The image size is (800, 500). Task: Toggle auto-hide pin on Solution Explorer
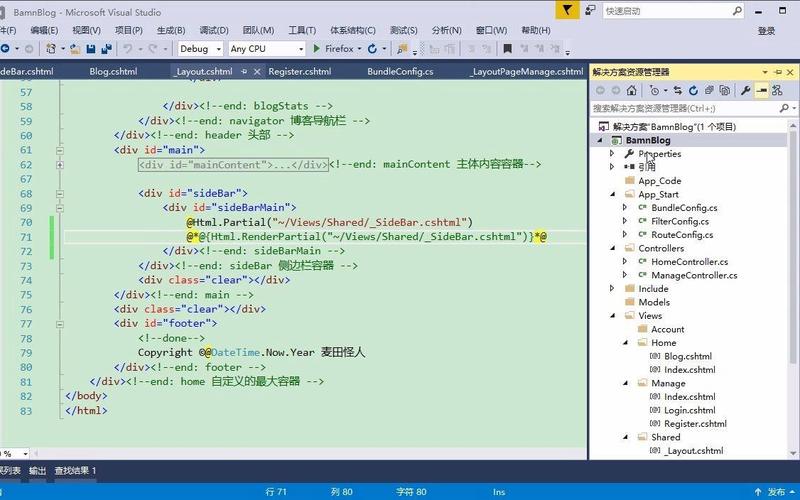(778, 72)
